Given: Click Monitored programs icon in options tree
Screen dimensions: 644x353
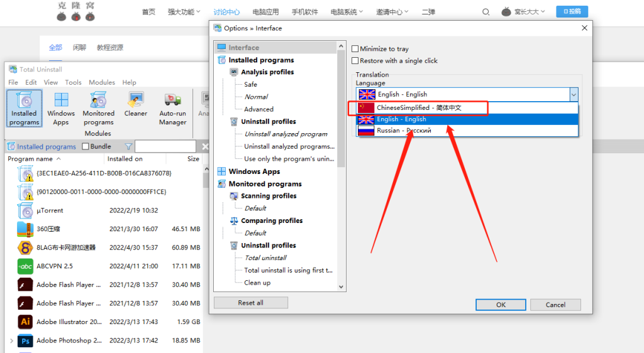Looking at the screenshot, I should tap(222, 183).
